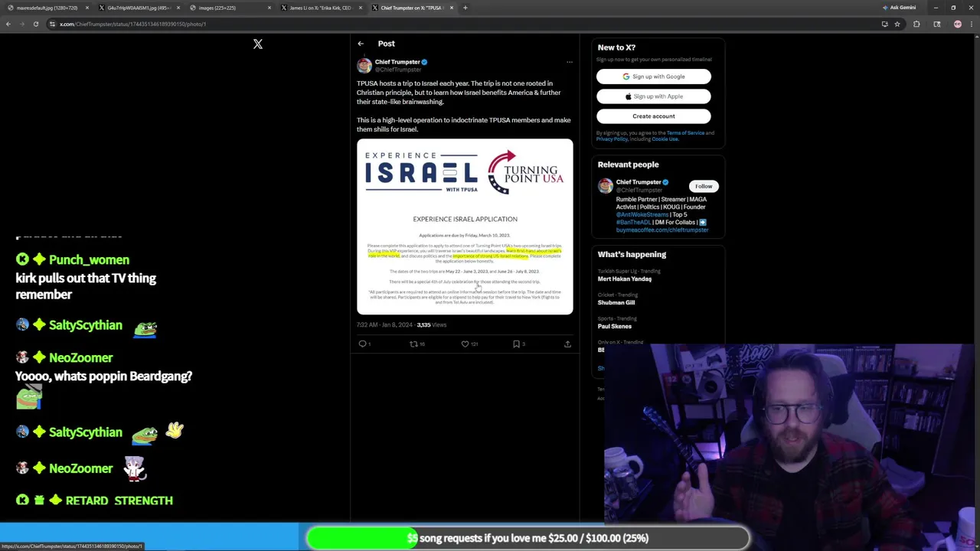Image resolution: width=980 pixels, height=551 pixels.
Task: Open the Experience Israel application image
Action: coord(465,227)
